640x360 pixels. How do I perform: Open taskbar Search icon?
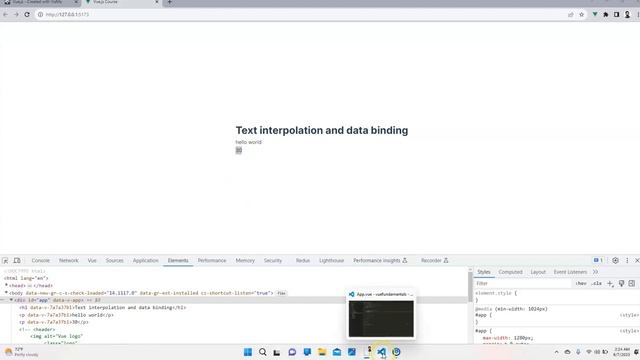pyautogui.click(x=262, y=352)
